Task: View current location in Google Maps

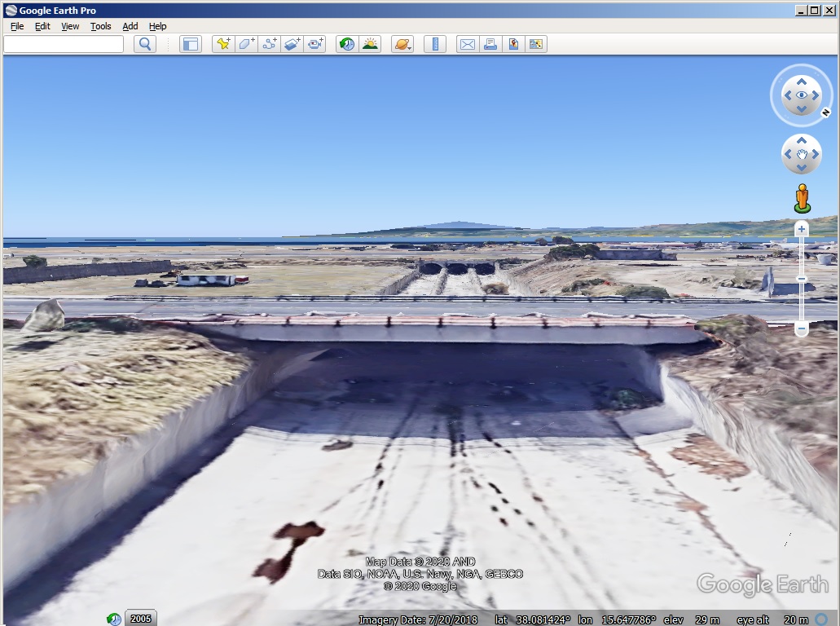Action: [x=535, y=44]
